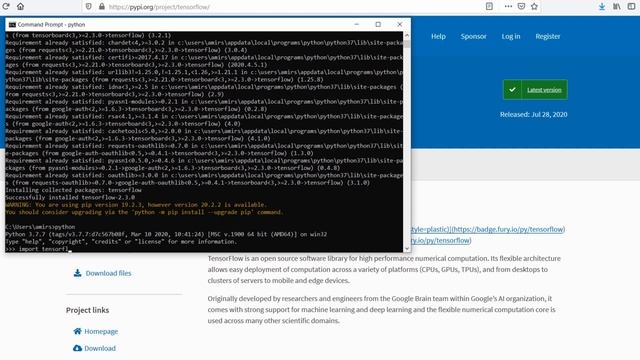Click the 'Installing collected packages: tensorflow' line
Screen dimensions: 640x360
coord(73,190)
